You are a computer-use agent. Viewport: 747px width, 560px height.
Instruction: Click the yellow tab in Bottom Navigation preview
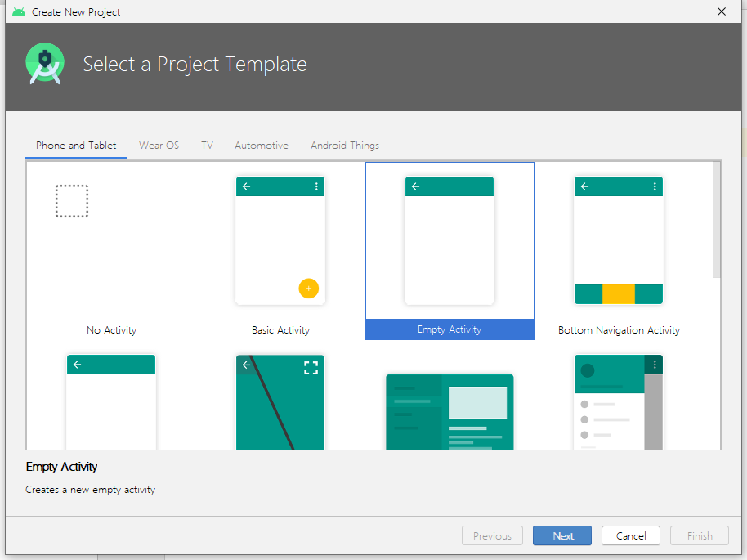pos(619,294)
